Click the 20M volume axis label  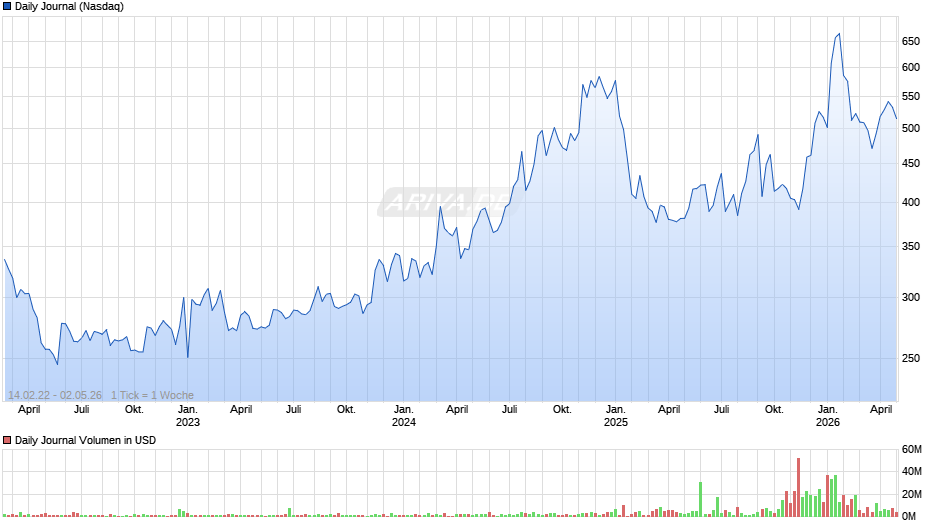point(912,494)
